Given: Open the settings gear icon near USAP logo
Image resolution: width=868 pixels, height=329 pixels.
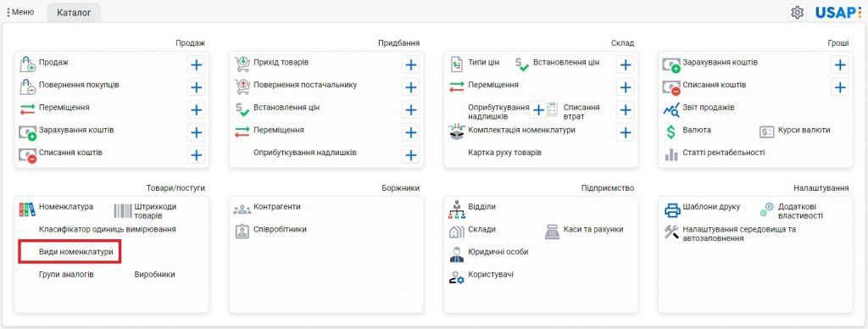Looking at the screenshot, I should pos(797,12).
